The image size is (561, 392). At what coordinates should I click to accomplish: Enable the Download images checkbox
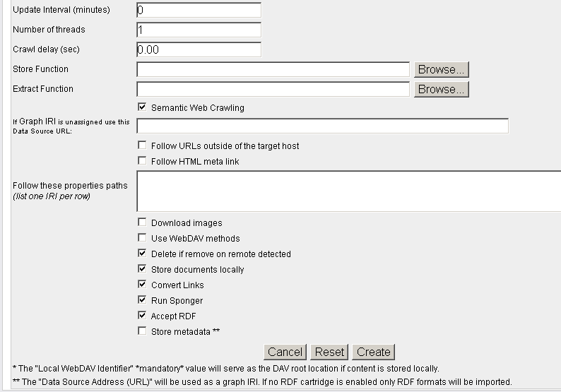tap(142, 222)
